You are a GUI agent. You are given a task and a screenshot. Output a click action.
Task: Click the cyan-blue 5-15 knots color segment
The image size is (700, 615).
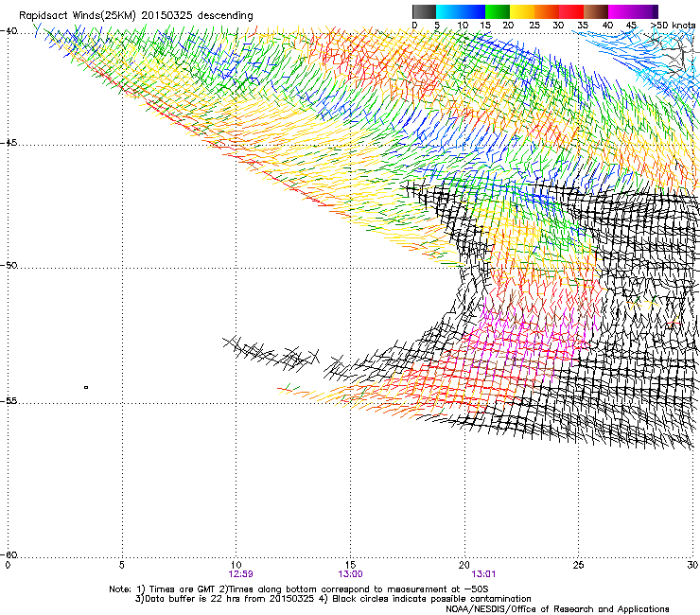click(461, 11)
